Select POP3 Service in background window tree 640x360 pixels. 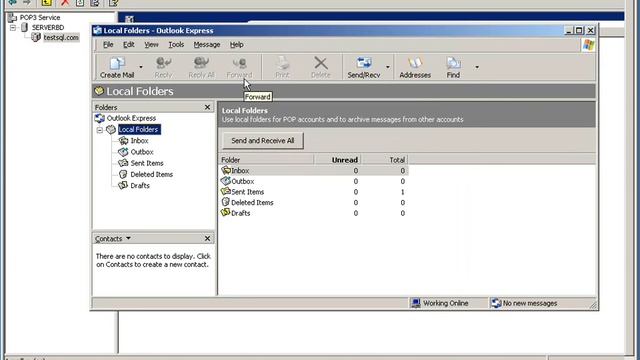40,18
